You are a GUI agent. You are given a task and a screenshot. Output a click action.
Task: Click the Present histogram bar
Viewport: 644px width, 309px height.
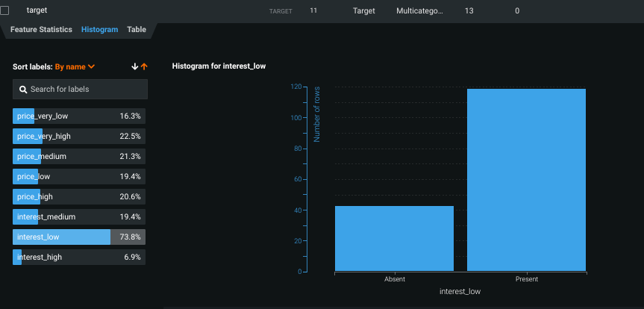[x=526, y=180]
